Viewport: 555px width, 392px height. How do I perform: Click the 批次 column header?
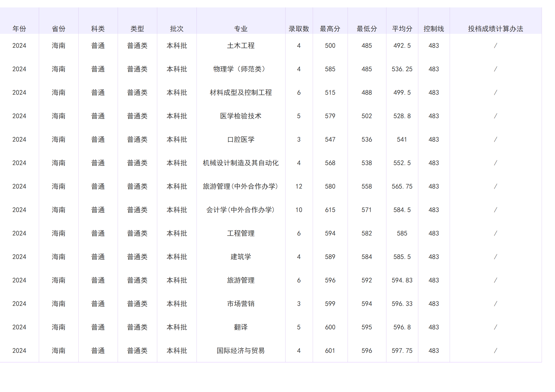tap(177, 28)
